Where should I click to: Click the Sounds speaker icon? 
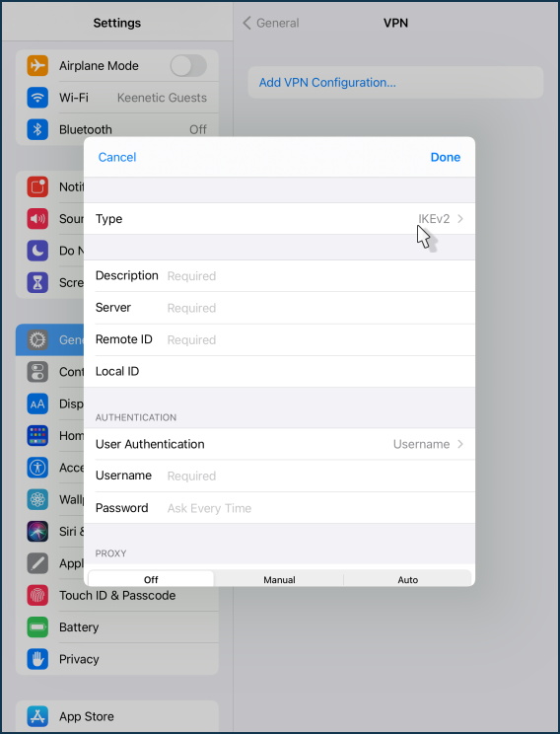tap(37, 219)
